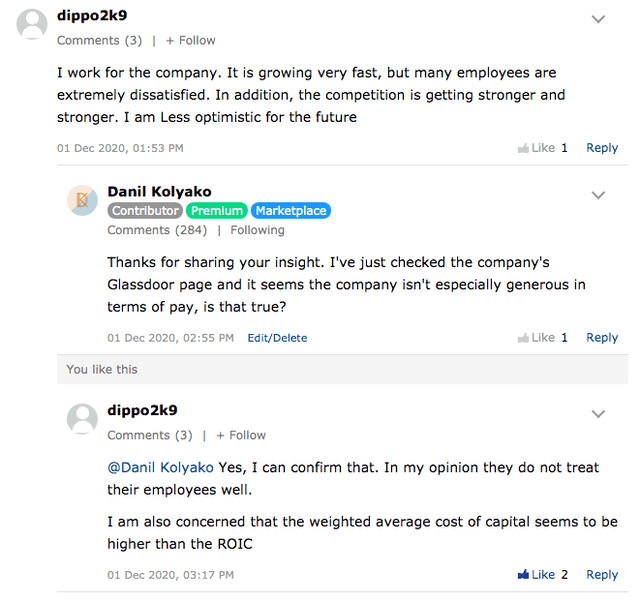Click dippo2k9's avatar on the last reply
The image size is (640, 601).
point(82,419)
